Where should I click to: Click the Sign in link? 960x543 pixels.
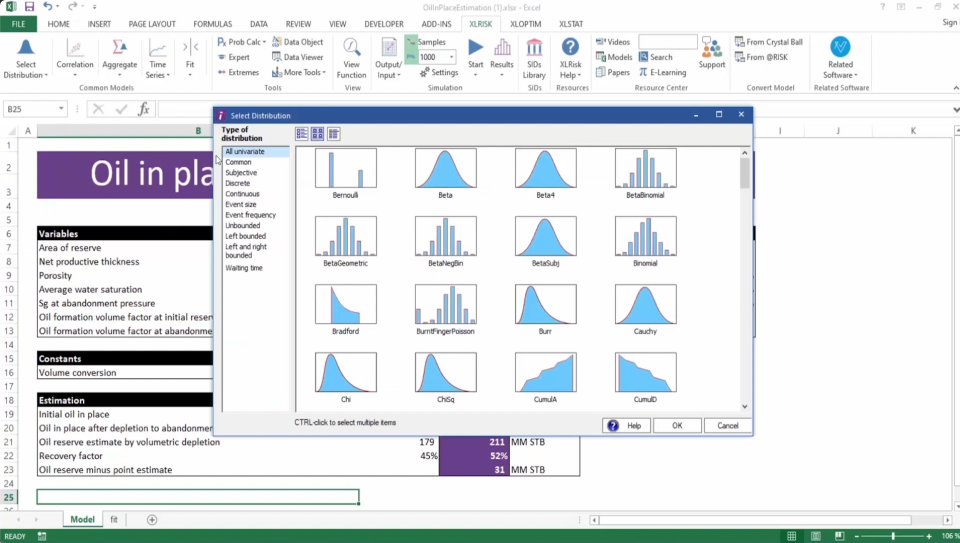click(950, 22)
